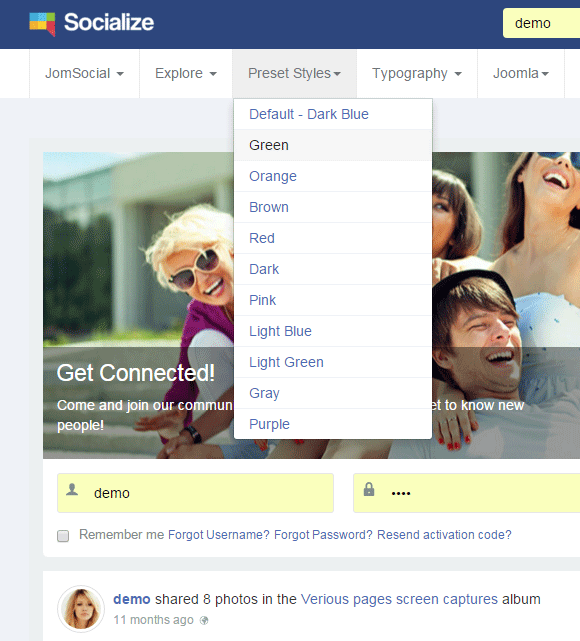Pick the Brown preset style
The width and height of the screenshot is (580, 641).
(x=333, y=207)
